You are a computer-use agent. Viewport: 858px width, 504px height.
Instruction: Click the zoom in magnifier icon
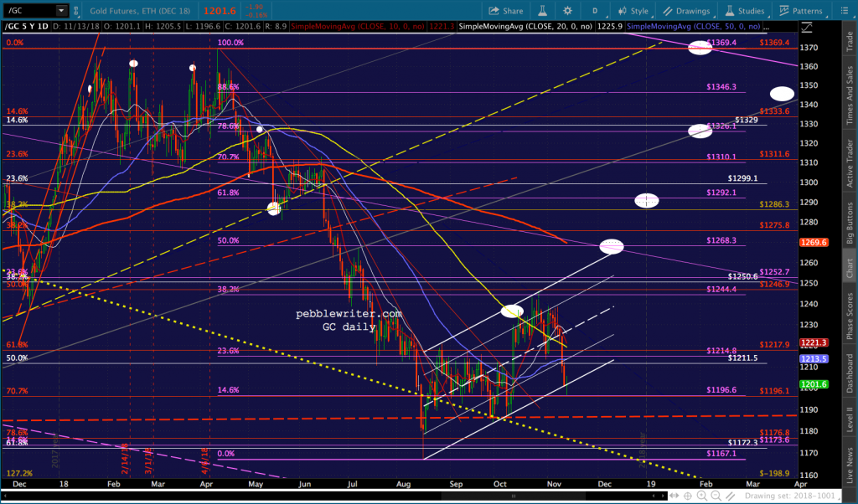(x=702, y=496)
